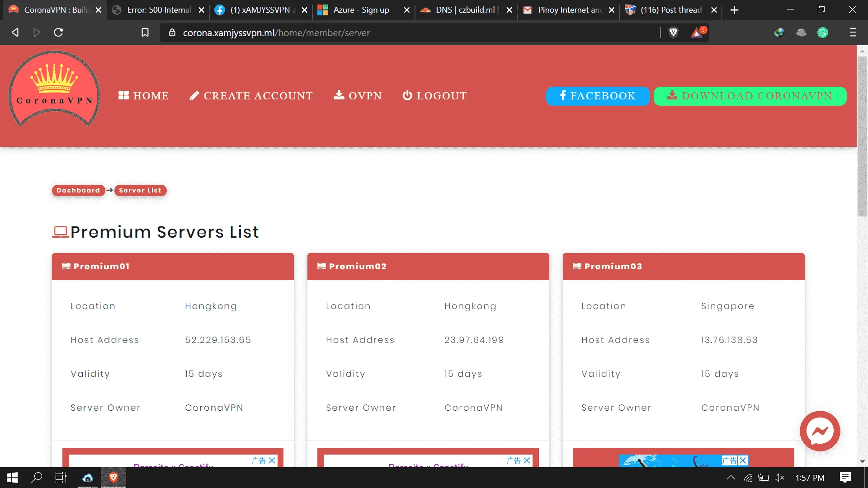Reload the current page
This screenshot has width=868, height=488.
(x=58, y=33)
